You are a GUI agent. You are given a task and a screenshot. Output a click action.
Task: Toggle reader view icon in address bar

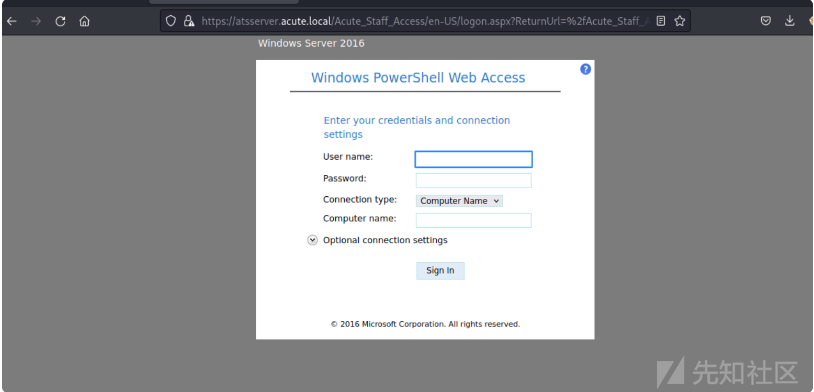pos(660,21)
